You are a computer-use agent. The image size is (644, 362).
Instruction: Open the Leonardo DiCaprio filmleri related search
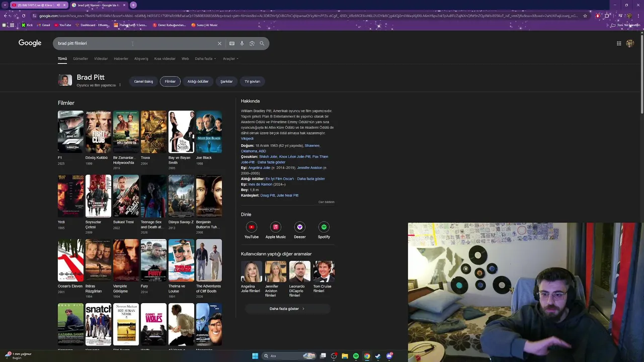300,279
